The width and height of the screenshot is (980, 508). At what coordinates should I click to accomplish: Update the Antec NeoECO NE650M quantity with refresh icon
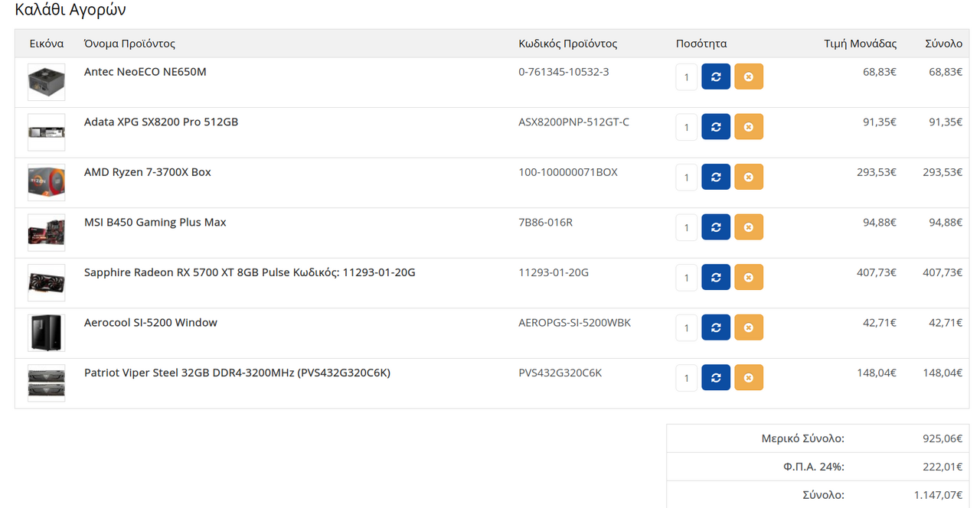pos(716,77)
